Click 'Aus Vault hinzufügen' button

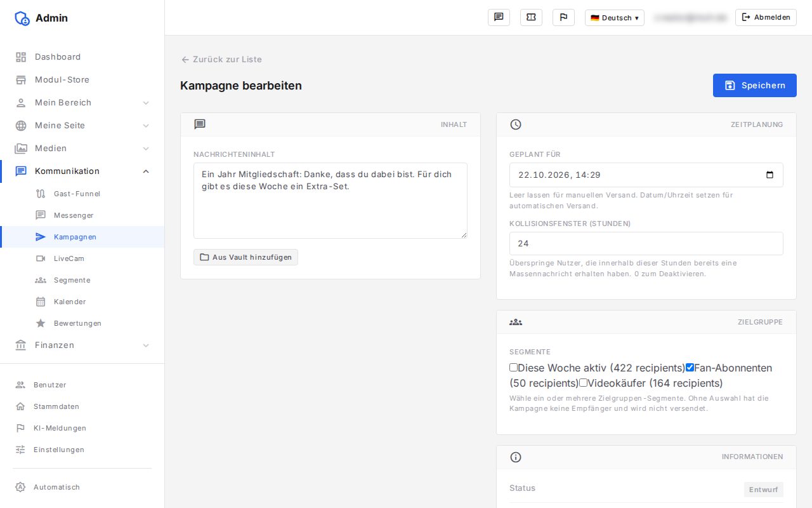click(x=246, y=257)
